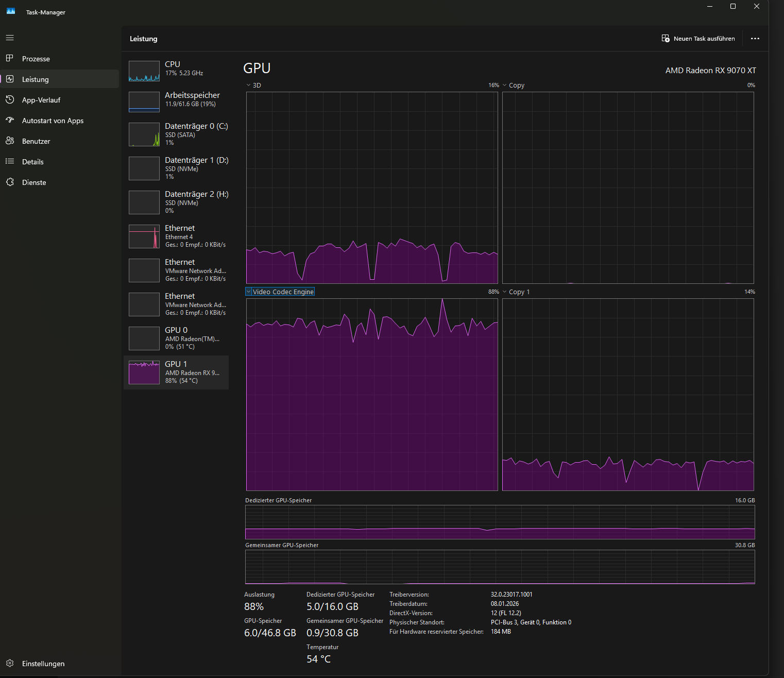The width and height of the screenshot is (784, 678).
Task: Click the Prozesse sidebar icon
Action: [10, 58]
